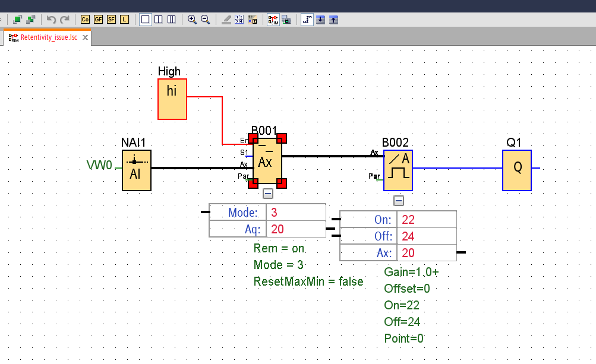
Task: Switch to two-pane split view layout
Action: (x=158, y=20)
